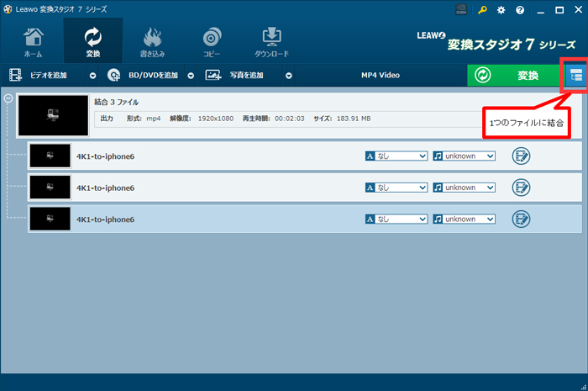Viewport: 588px width, 391px height.
Task: Select the merged file's preview thumbnail
Action: coord(52,115)
